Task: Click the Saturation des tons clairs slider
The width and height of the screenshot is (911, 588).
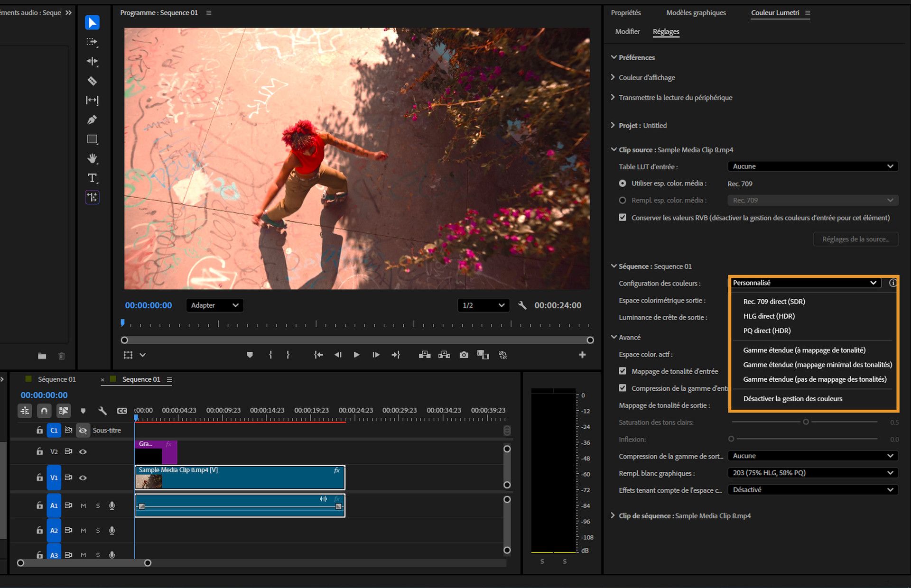Action: (x=805, y=422)
